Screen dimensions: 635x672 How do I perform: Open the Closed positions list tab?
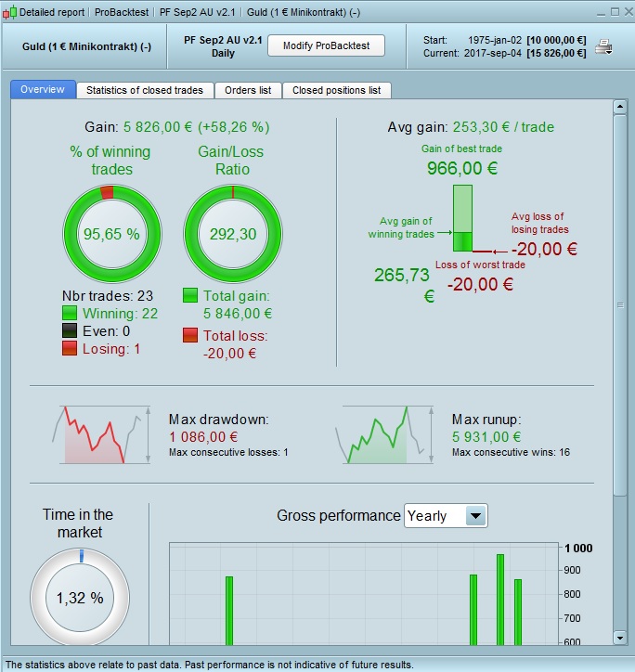(x=337, y=90)
